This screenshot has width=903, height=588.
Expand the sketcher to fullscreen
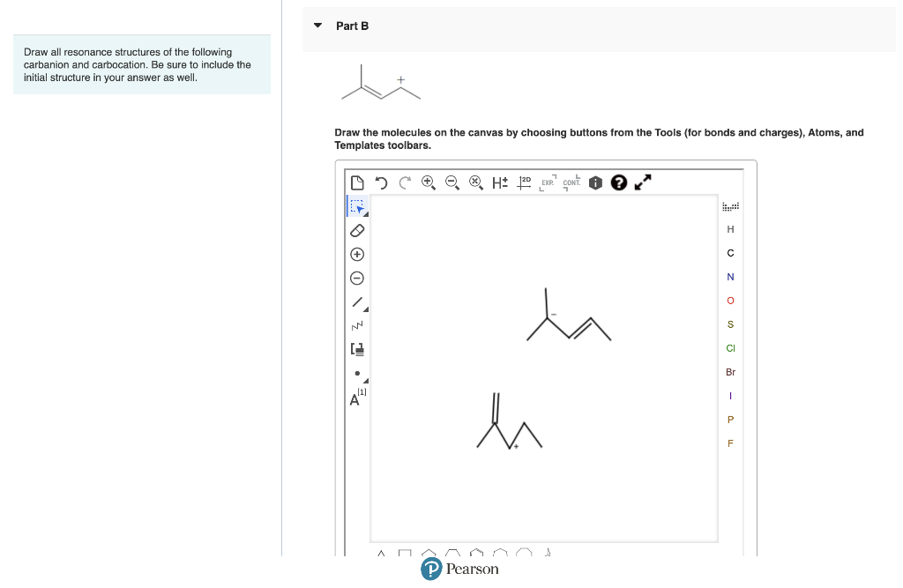pyautogui.click(x=642, y=182)
